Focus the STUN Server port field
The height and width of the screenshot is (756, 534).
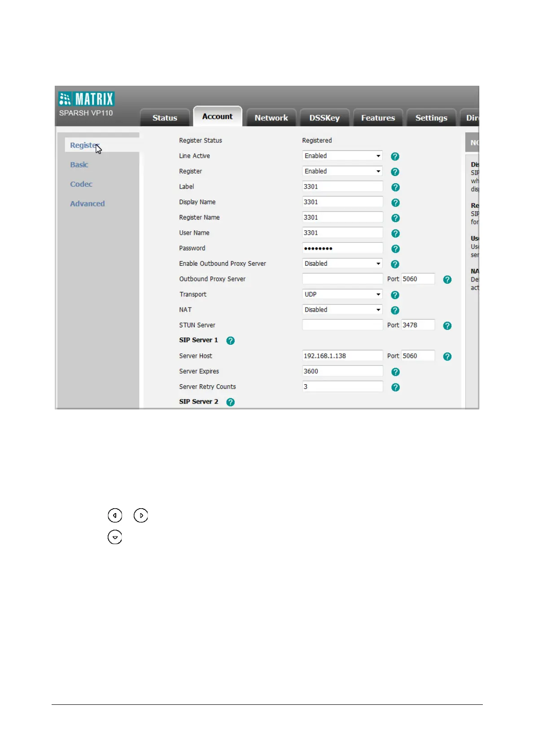(418, 325)
